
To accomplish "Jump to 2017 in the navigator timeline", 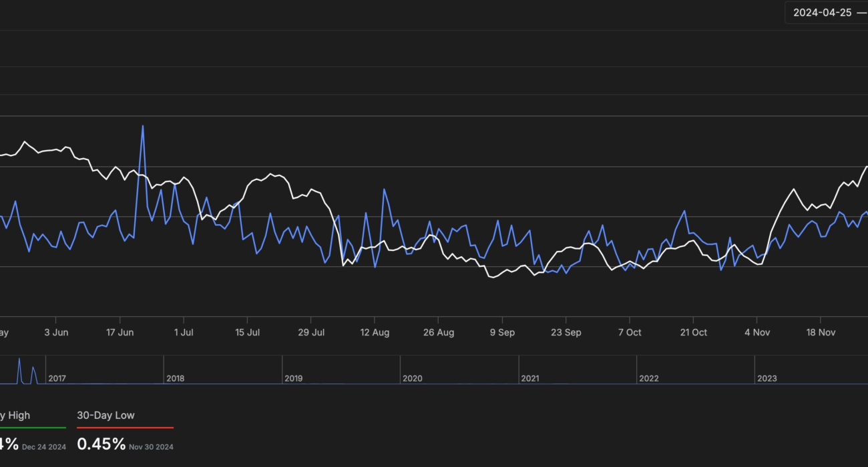I will (57, 378).
